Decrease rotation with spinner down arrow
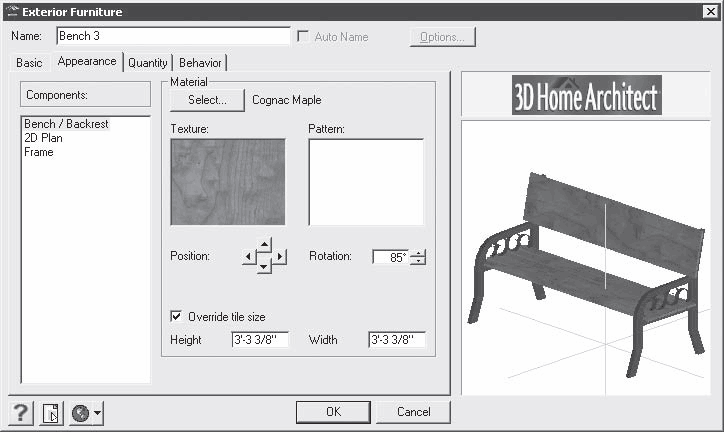 pos(418,261)
